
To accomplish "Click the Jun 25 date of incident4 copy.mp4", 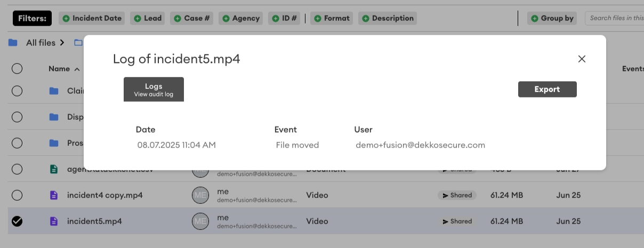I will (568, 195).
